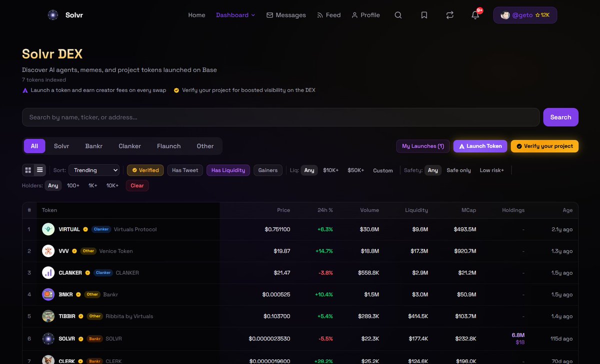Click the @geto avatar image
This screenshot has width=600, height=364.
[505, 15]
